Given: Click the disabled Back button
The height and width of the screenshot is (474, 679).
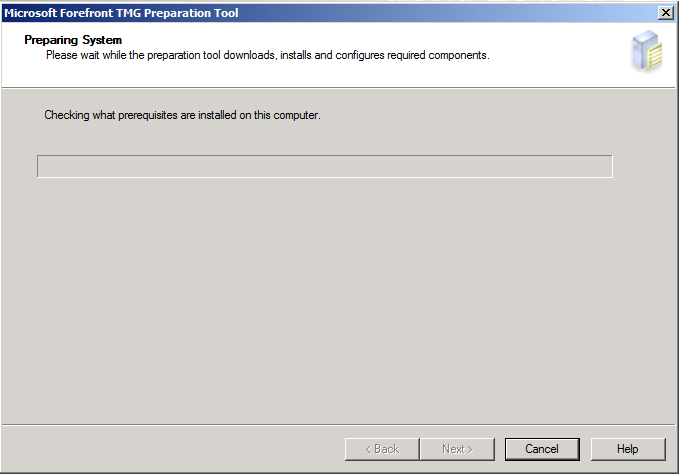Looking at the screenshot, I should click(x=382, y=449).
